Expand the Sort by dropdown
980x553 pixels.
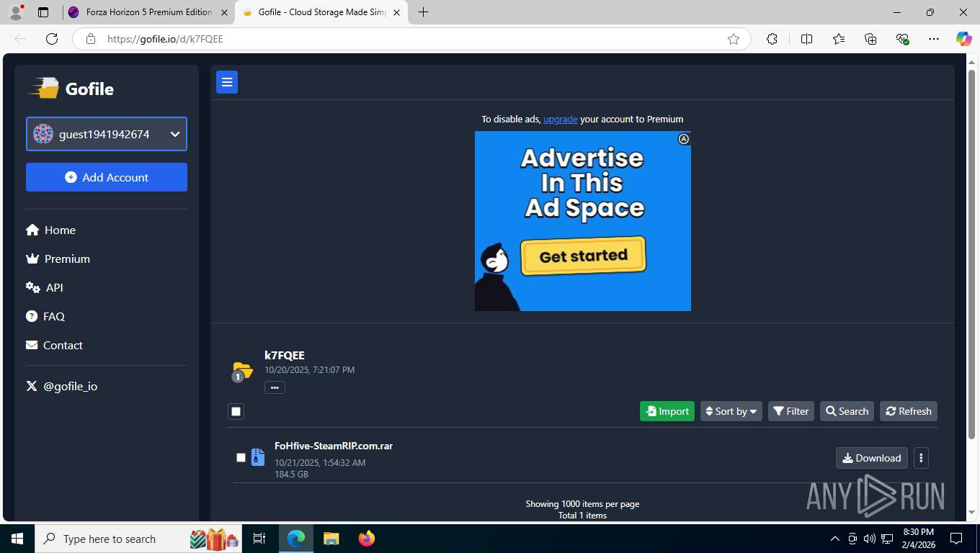[731, 411]
